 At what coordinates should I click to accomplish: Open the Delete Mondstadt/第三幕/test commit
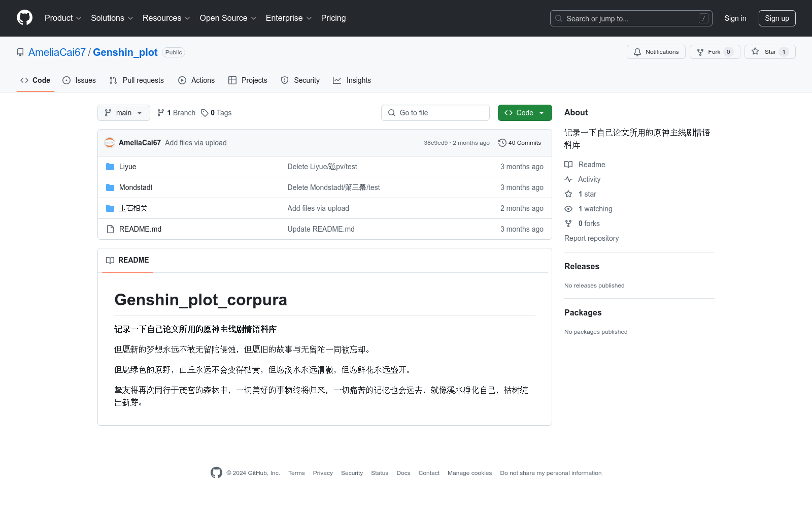pyautogui.click(x=333, y=187)
